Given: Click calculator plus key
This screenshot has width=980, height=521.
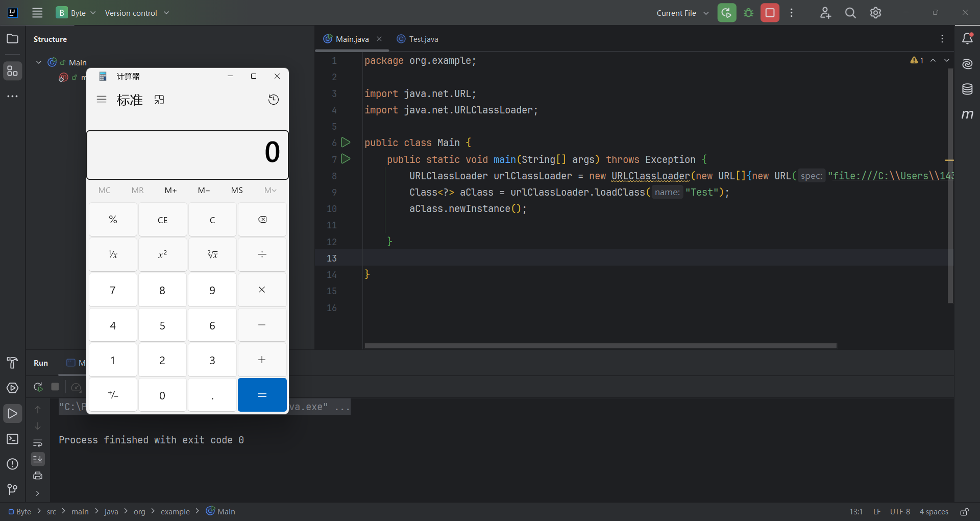Looking at the screenshot, I should point(262,360).
